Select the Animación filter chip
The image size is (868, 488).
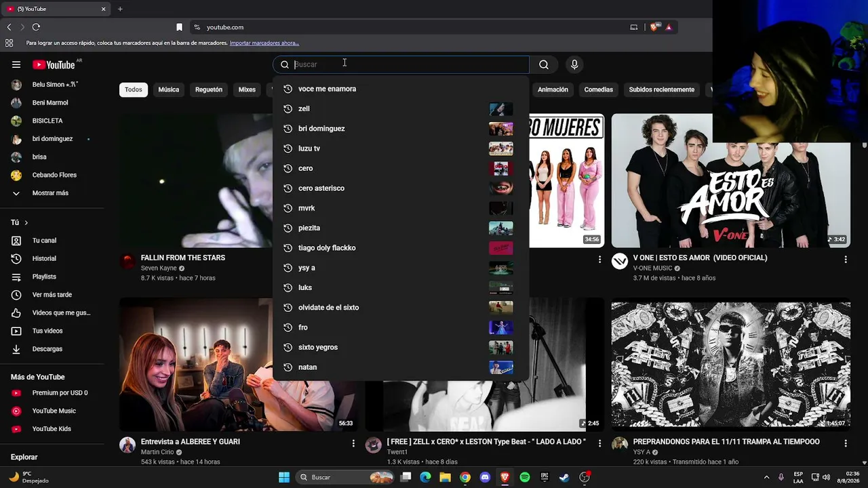553,89
